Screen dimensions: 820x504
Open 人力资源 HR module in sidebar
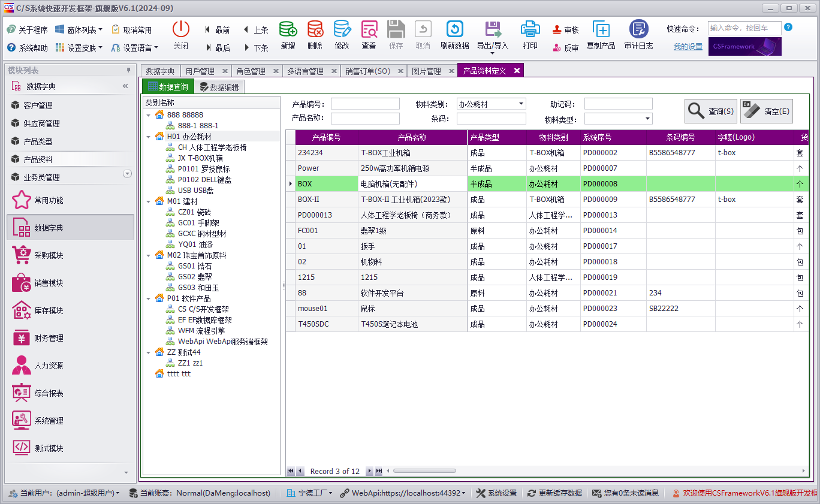pyautogui.click(x=70, y=366)
